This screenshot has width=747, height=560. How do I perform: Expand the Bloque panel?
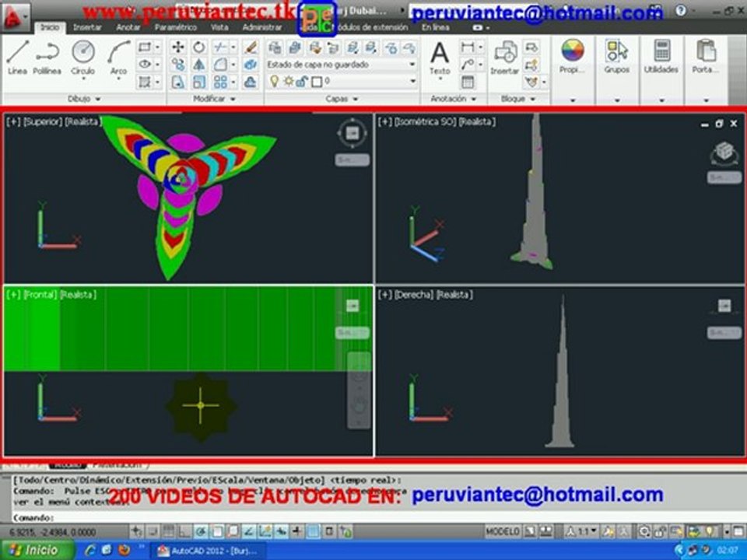[518, 99]
